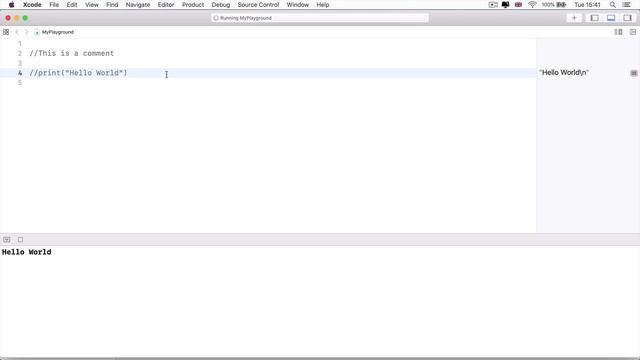Click line number 2 in gutter
Screen dimensions: 640x360
[20, 53]
